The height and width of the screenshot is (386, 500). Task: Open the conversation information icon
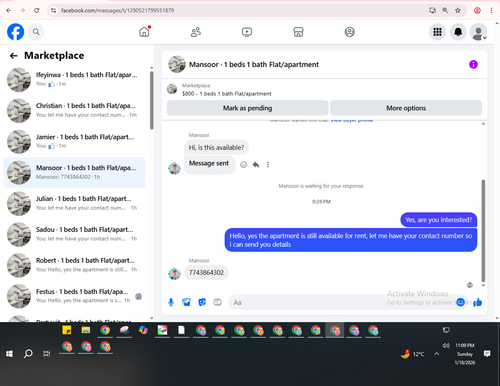coord(473,64)
